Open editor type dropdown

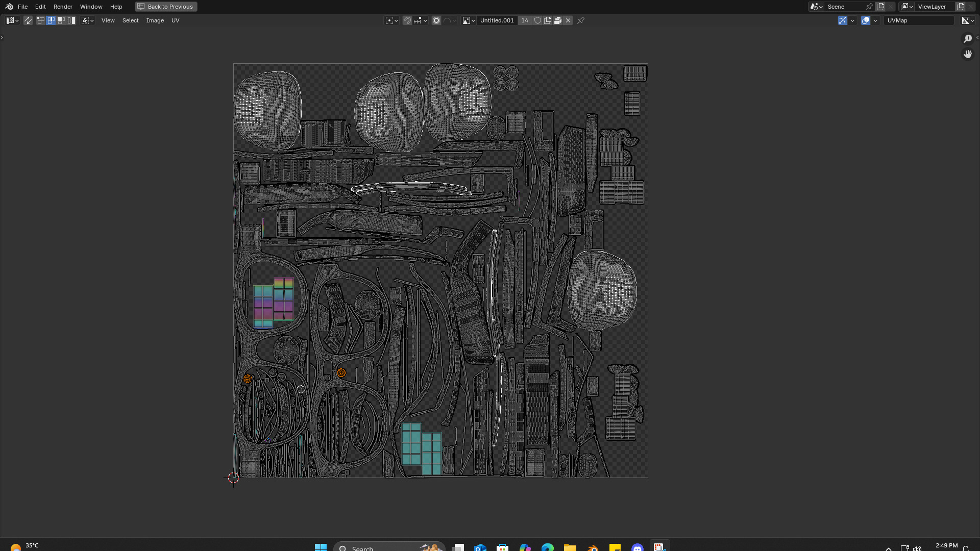pyautogui.click(x=12, y=20)
